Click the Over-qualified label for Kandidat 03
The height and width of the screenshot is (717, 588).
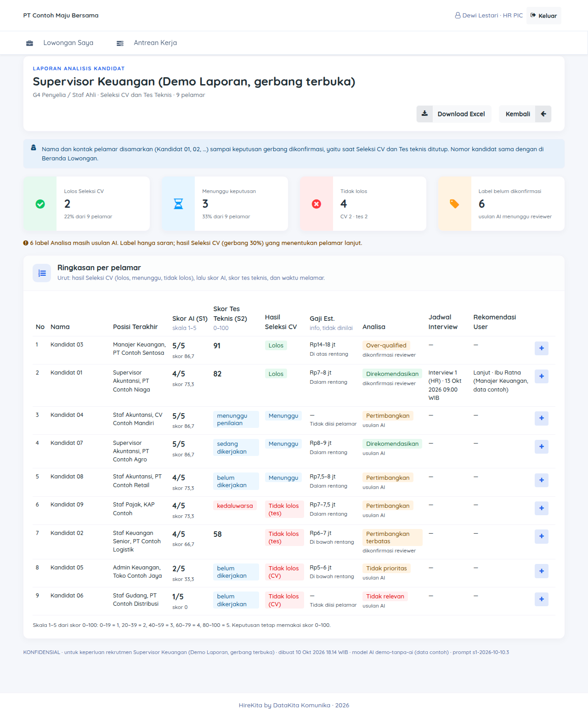pos(386,346)
